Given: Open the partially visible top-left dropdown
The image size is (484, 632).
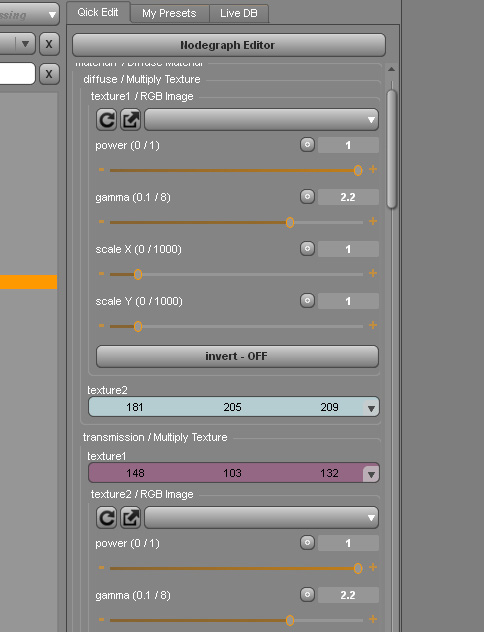Looking at the screenshot, I should tap(28, 15).
